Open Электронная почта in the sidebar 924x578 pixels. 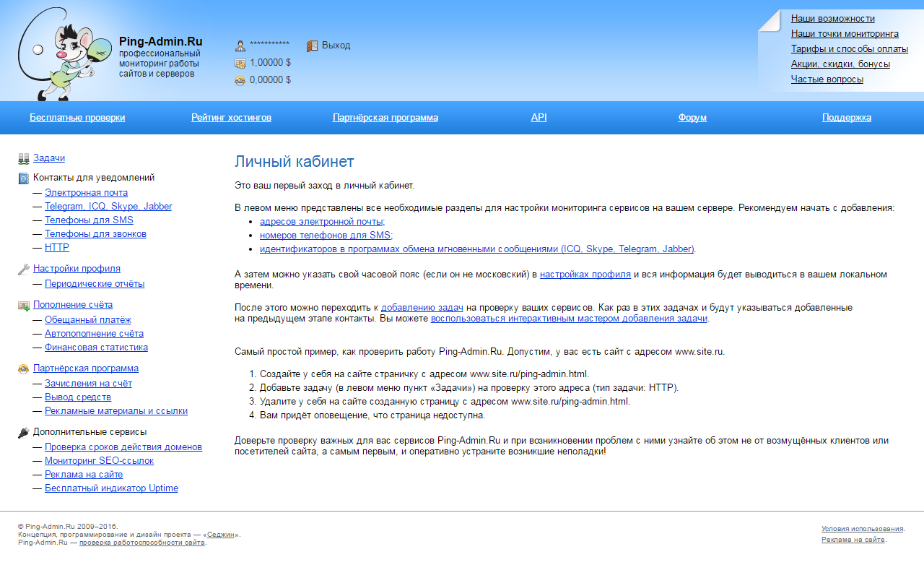(x=87, y=193)
